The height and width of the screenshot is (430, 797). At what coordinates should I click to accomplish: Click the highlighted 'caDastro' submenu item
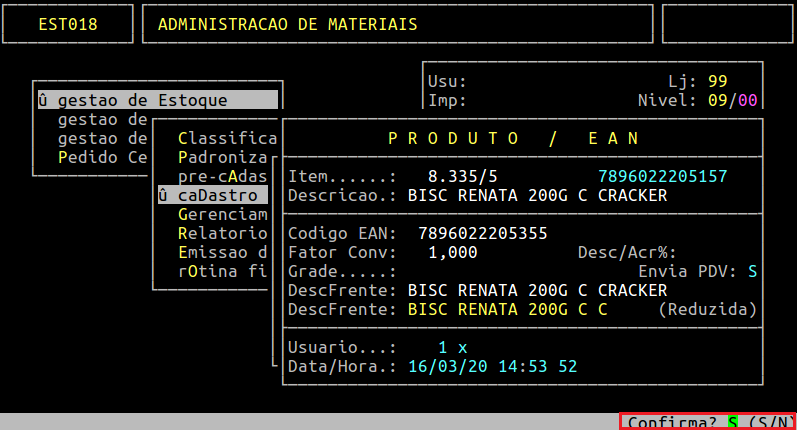point(212,195)
